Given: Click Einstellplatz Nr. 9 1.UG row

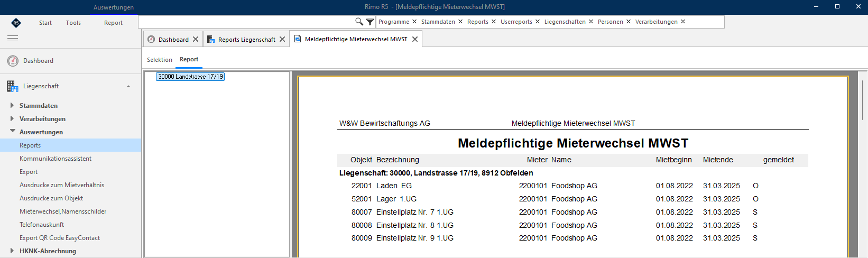Looking at the screenshot, I should click(572, 238).
